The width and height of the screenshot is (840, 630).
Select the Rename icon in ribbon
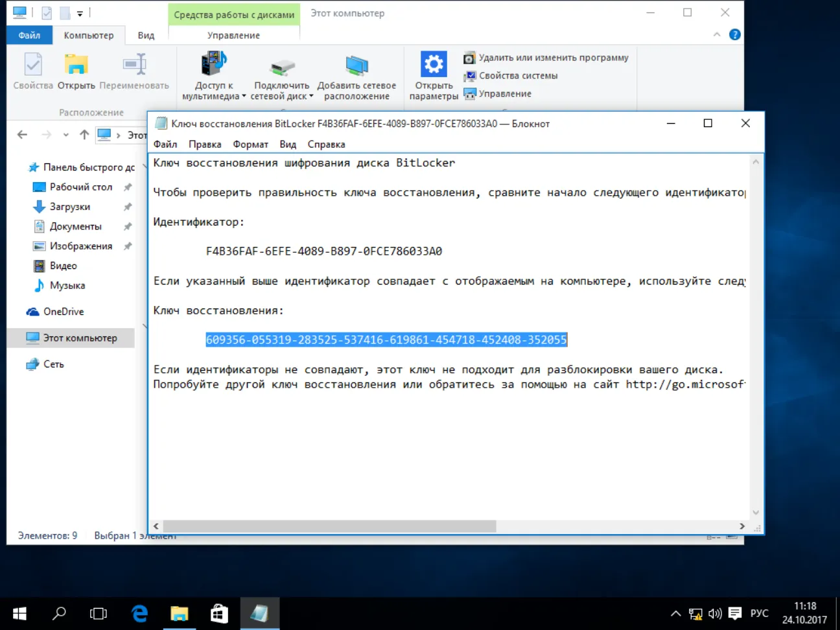[134, 71]
